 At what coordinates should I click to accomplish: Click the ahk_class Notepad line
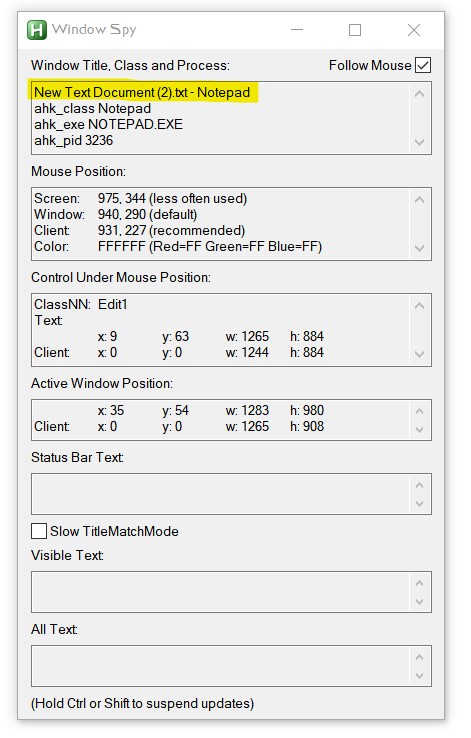point(92,109)
